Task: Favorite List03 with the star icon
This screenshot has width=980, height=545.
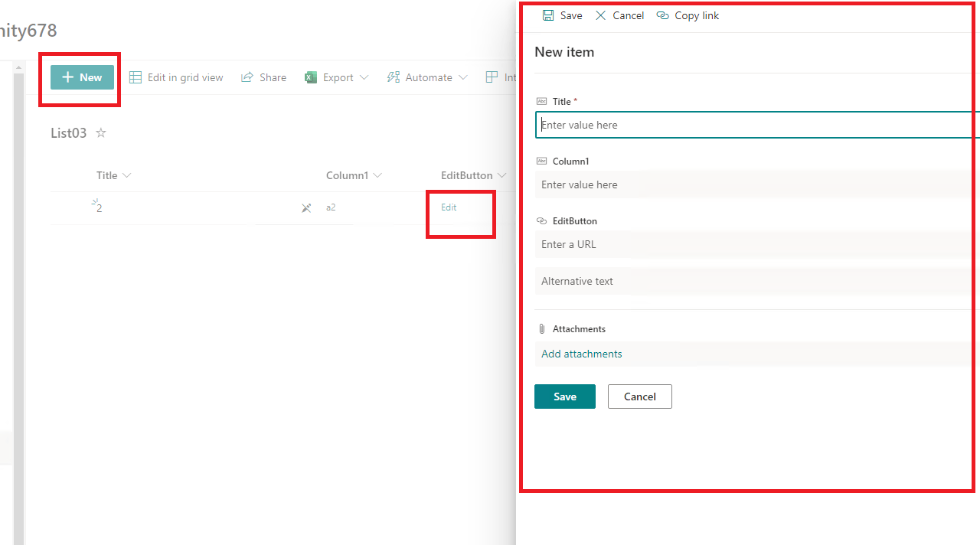Action: coord(101,133)
